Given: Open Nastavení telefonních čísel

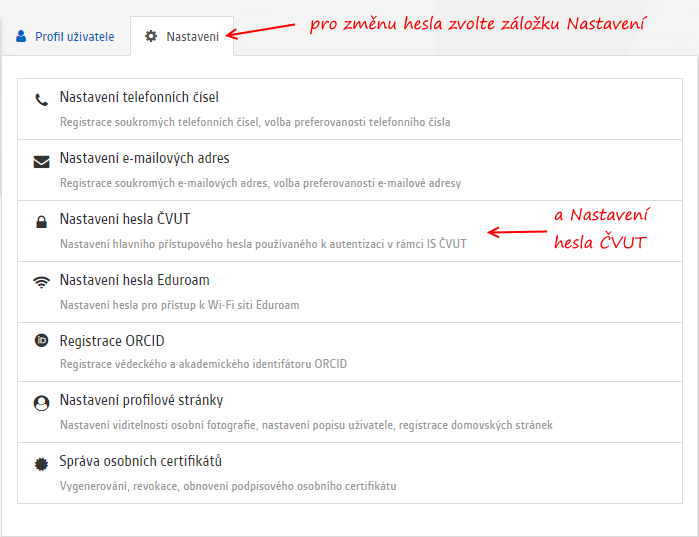Looking at the screenshot, I should tap(350, 109).
